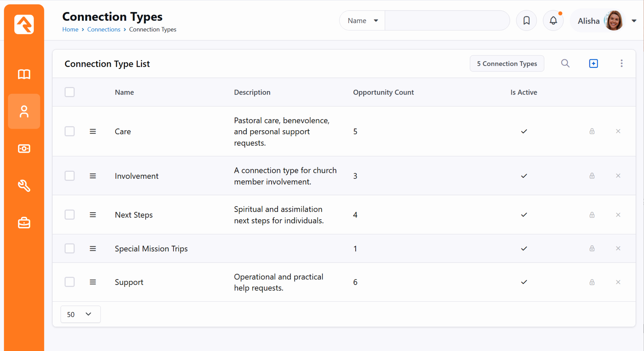Delete the Support connection type

coord(618,282)
